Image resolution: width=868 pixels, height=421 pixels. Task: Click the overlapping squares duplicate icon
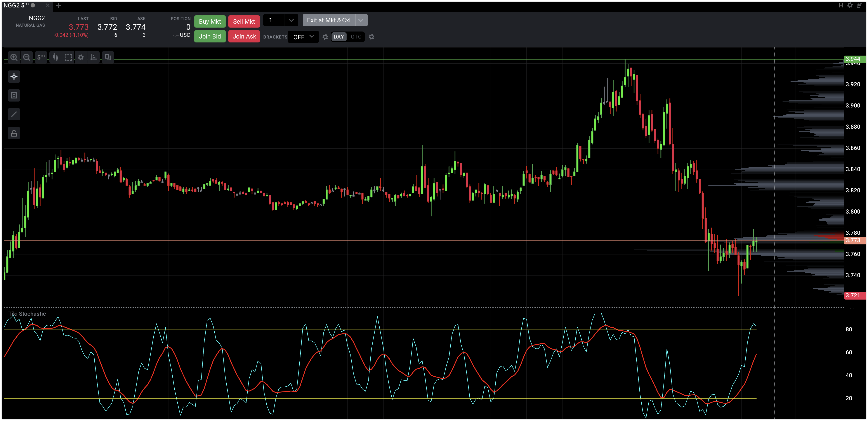(108, 57)
